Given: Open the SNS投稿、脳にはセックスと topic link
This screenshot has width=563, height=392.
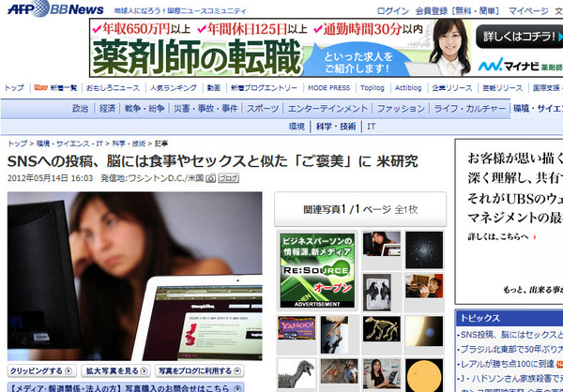Looking at the screenshot, I should (x=511, y=335).
